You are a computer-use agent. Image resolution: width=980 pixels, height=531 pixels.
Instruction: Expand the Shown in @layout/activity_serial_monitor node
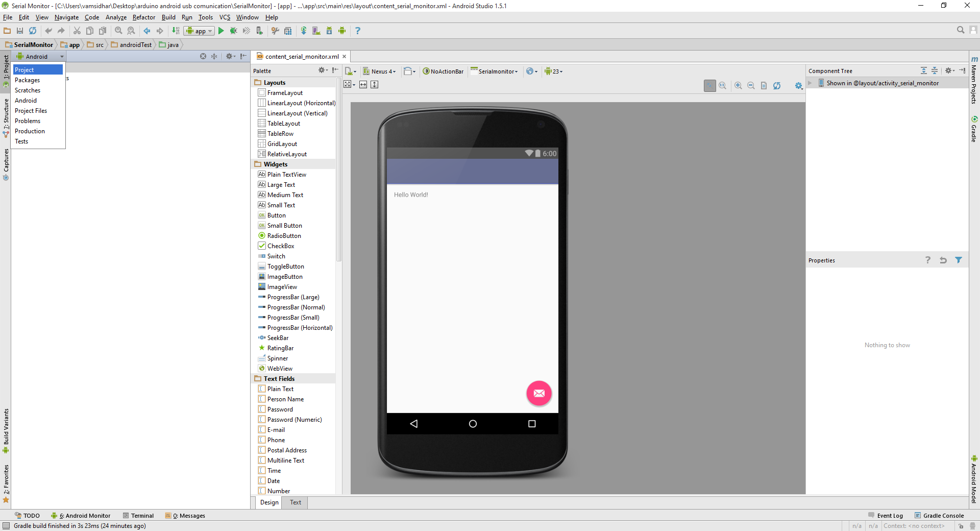pyautogui.click(x=810, y=83)
